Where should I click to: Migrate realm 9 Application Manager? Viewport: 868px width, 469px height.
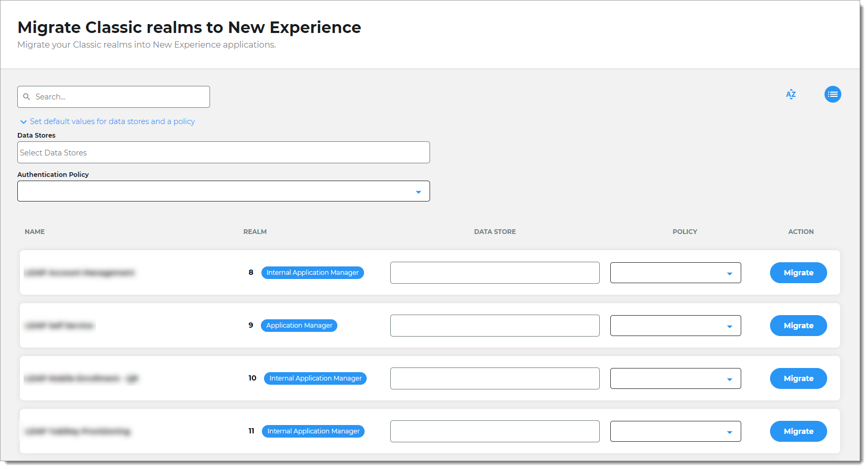click(798, 326)
